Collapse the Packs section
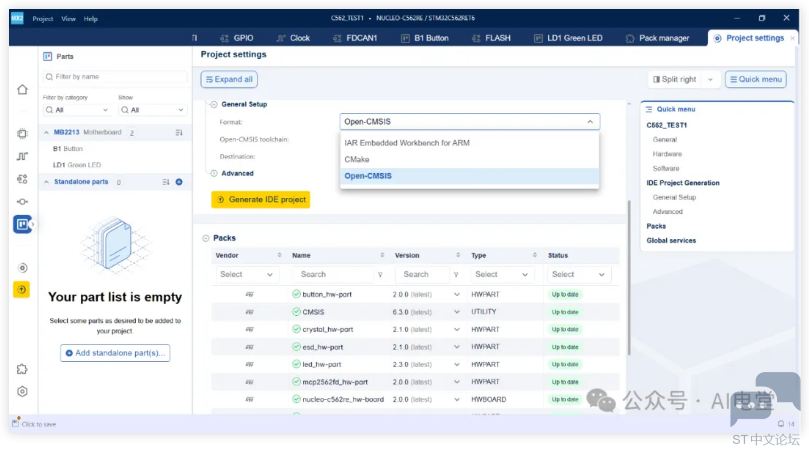The image size is (809, 455). 206,238
